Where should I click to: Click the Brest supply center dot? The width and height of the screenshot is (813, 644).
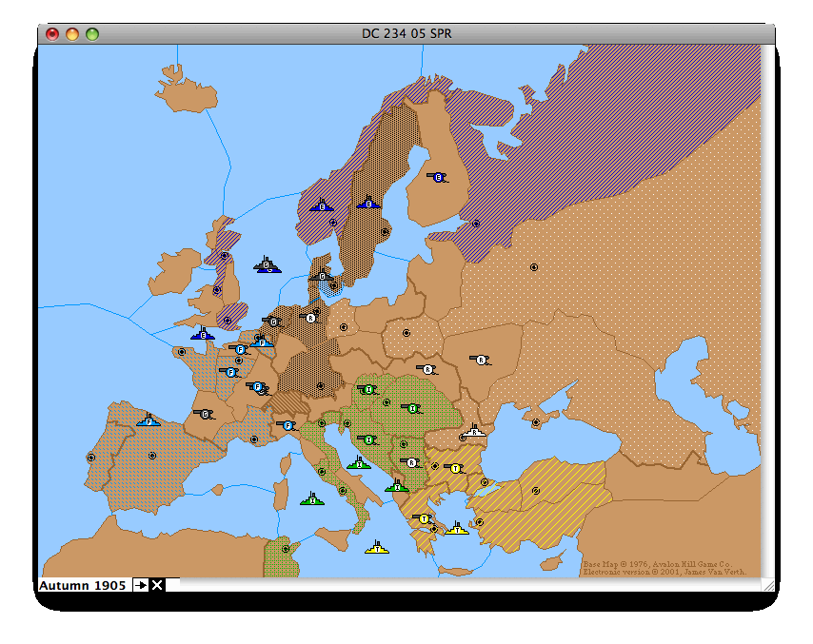pos(182,352)
